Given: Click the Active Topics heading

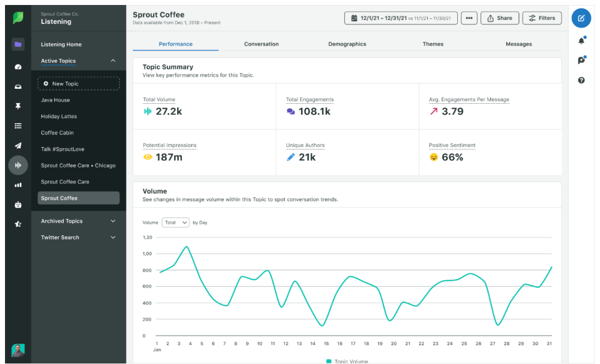Looking at the screenshot, I should pyautogui.click(x=58, y=61).
